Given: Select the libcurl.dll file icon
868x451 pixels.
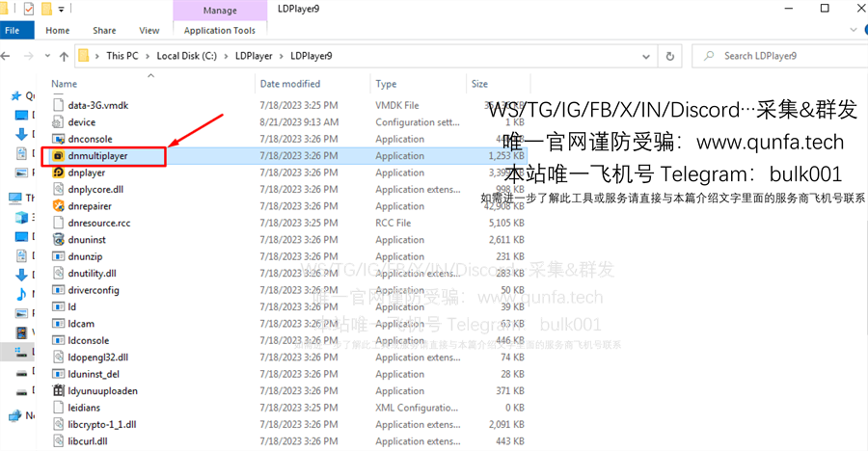Looking at the screenshot, I should (58, 441).
